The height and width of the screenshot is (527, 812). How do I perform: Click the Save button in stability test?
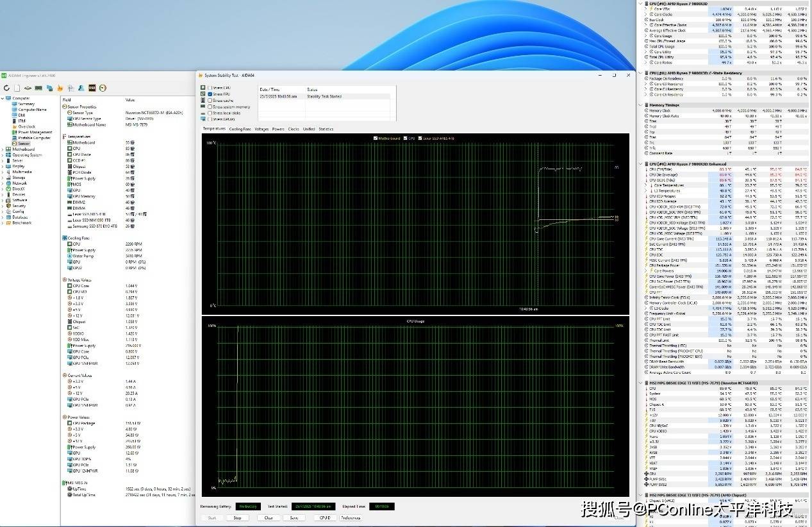click(x=294, y=518)
